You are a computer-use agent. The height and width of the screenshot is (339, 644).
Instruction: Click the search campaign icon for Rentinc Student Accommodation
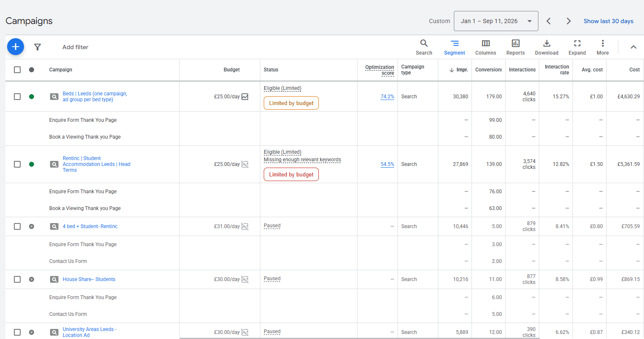54,164
